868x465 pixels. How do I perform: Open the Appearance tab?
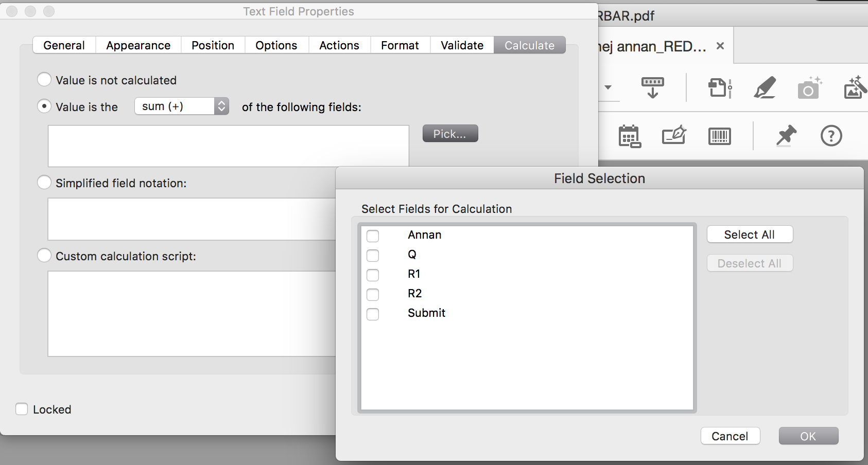138,45
